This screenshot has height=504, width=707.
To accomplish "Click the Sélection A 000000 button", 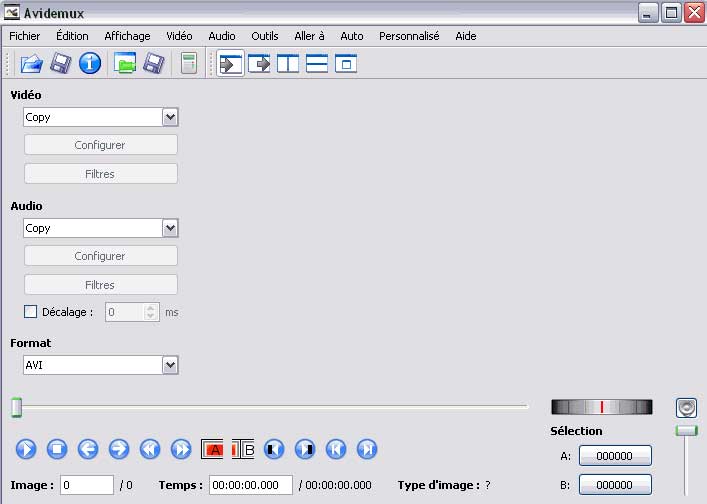I will click(x=615, y=456).
